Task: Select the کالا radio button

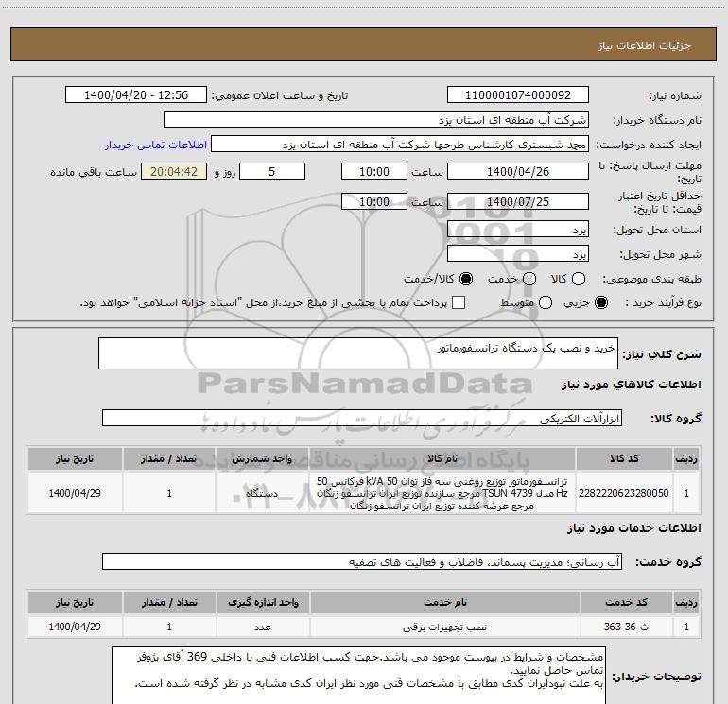Action: pyautogui.click(x=579, y=279)
